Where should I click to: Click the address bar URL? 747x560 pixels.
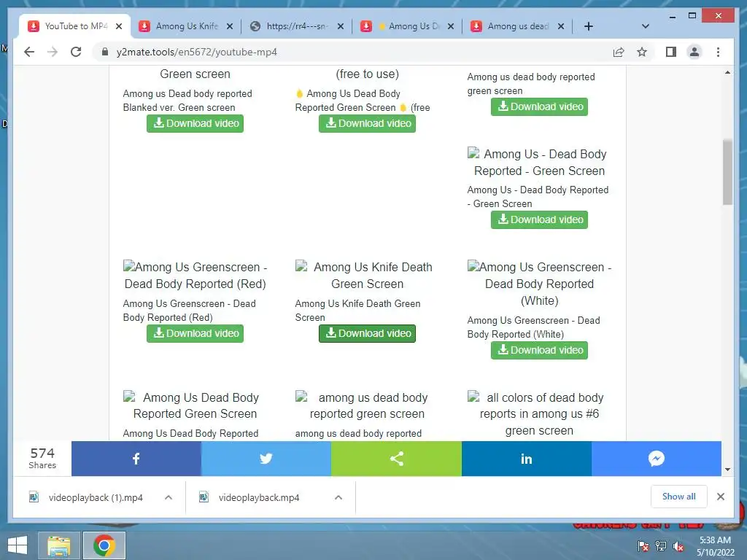(197, 52)
